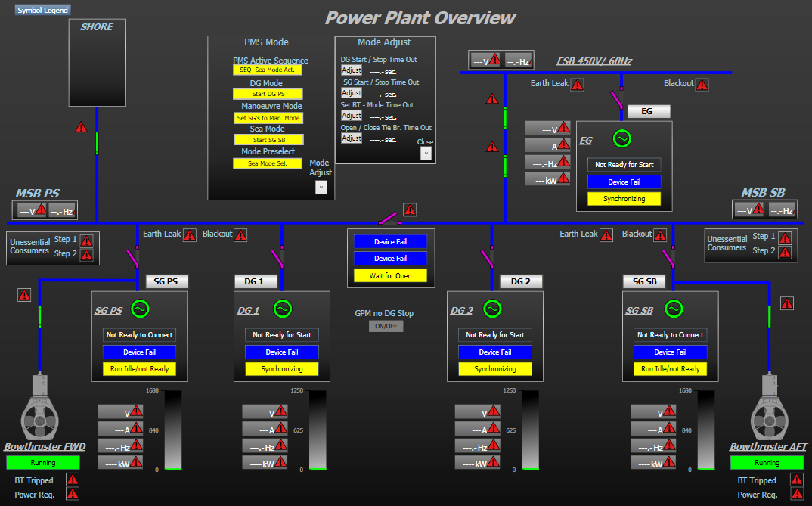Click the ESB Earth Leak alarm icon

click(578, 85)
